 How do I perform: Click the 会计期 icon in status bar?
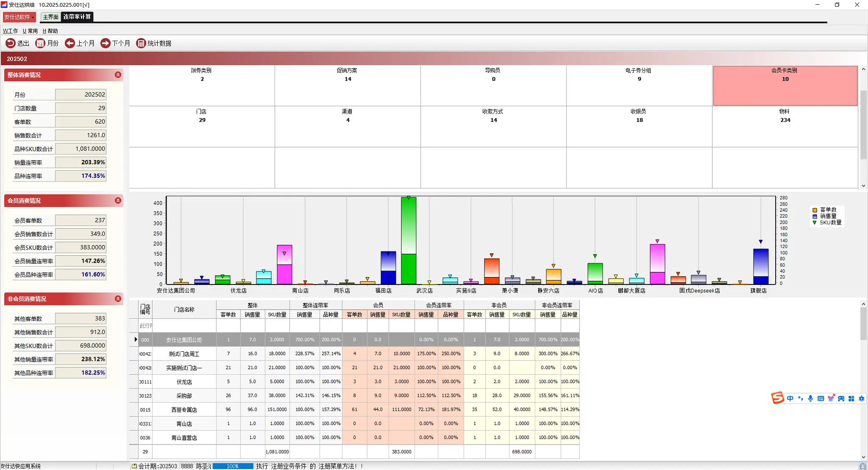[134, 466]
